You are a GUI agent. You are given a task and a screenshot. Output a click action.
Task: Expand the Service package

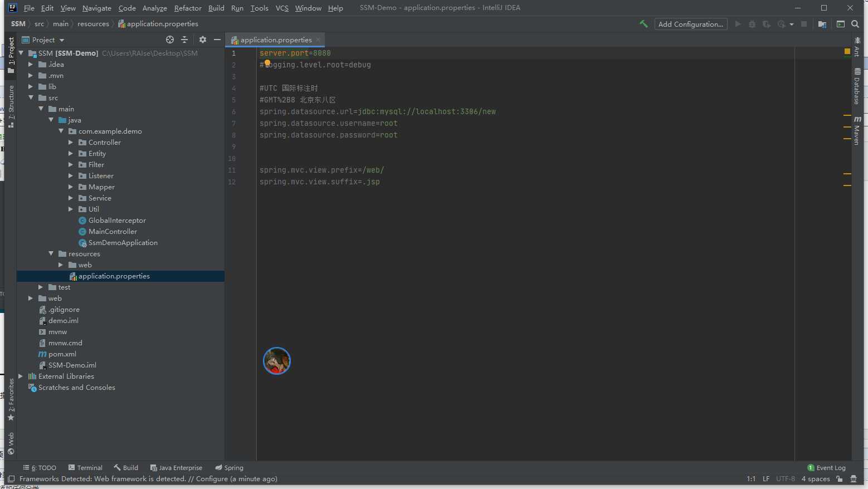click(71, 198)
